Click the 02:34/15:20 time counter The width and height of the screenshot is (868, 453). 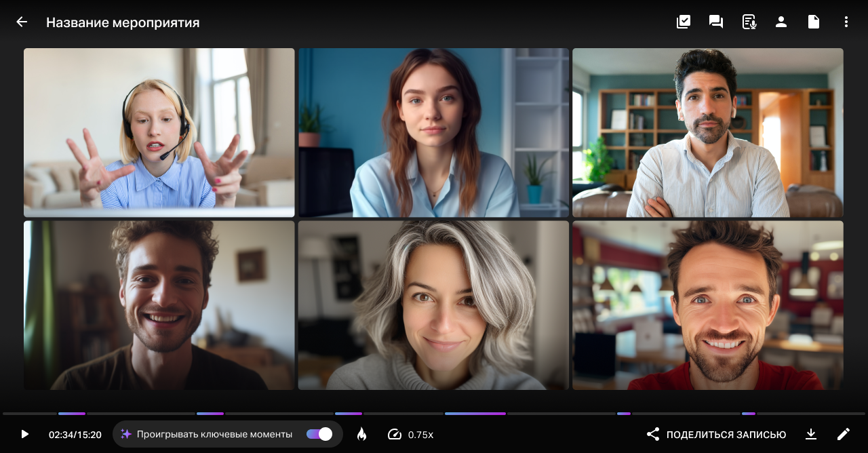[75, 435]
